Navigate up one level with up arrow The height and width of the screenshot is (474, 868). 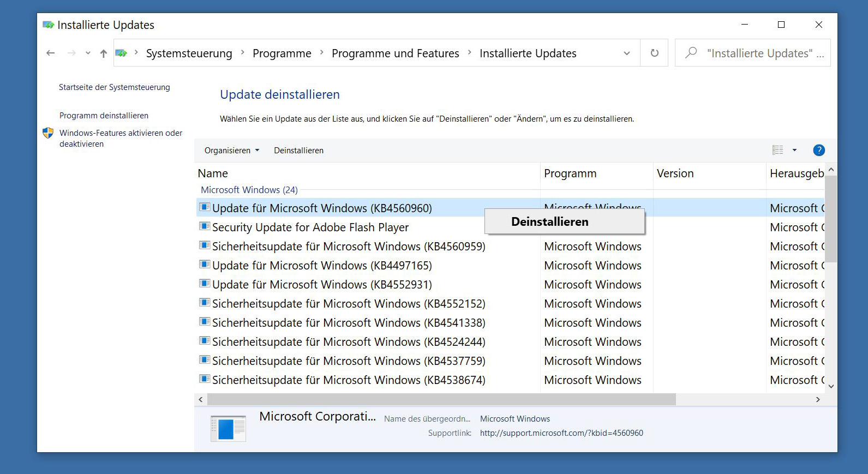pos(103,53)
